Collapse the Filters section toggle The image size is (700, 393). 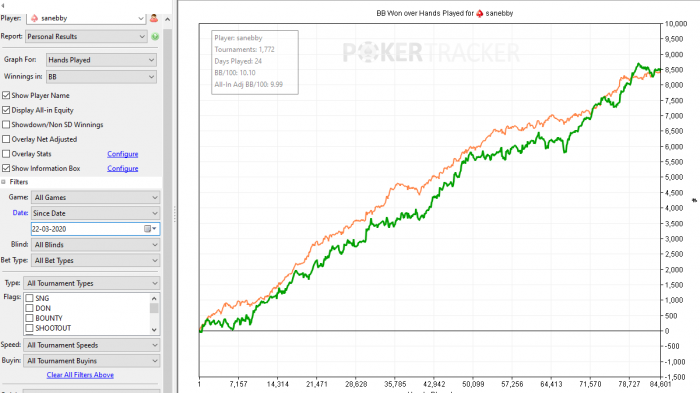pyautogui.click(x=4, y=182)
